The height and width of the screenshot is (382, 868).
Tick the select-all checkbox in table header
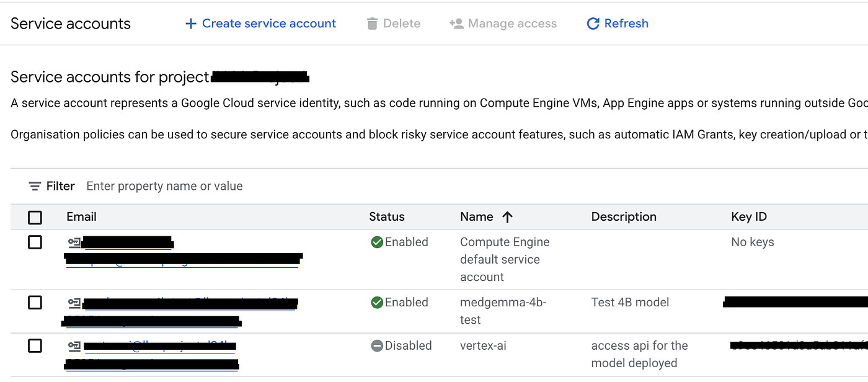click(x=35, y=217)
